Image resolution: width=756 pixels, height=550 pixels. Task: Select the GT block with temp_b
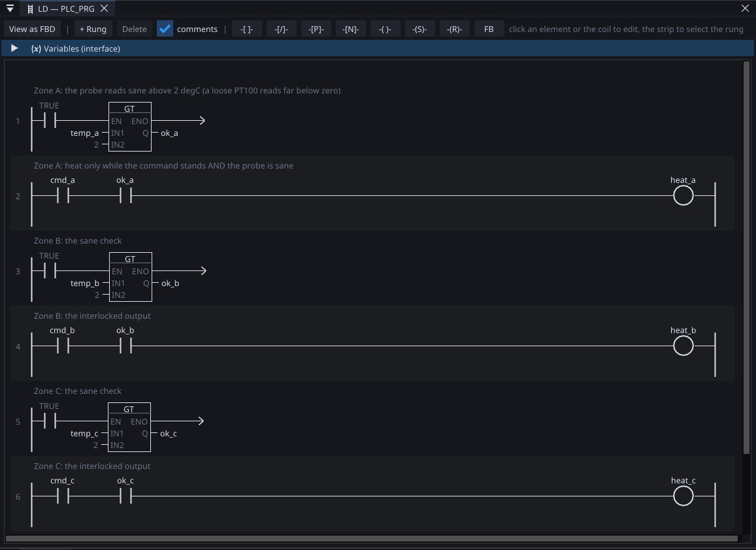pos(131,277)
